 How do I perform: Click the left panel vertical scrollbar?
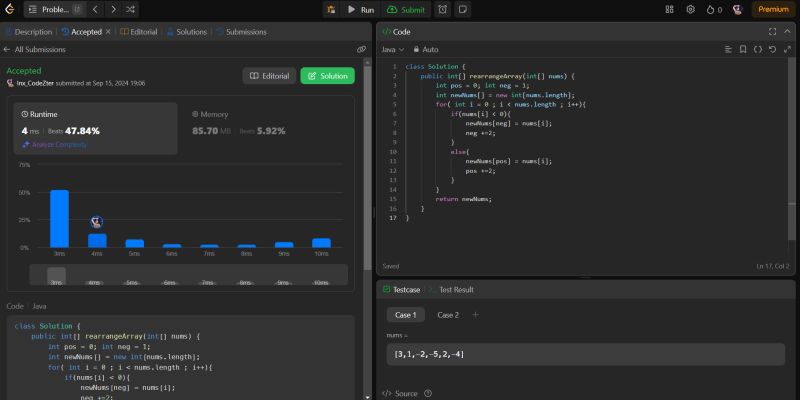coord(367,168)
